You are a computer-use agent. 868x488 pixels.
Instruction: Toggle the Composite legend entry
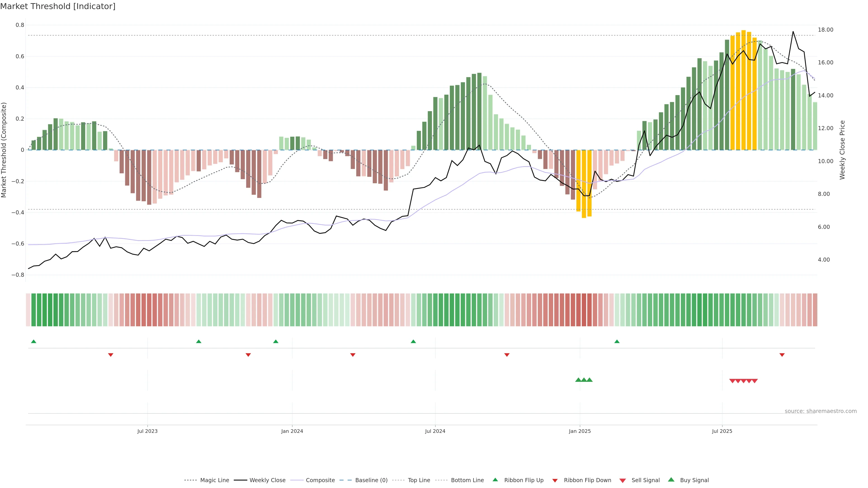click(320, 480)
